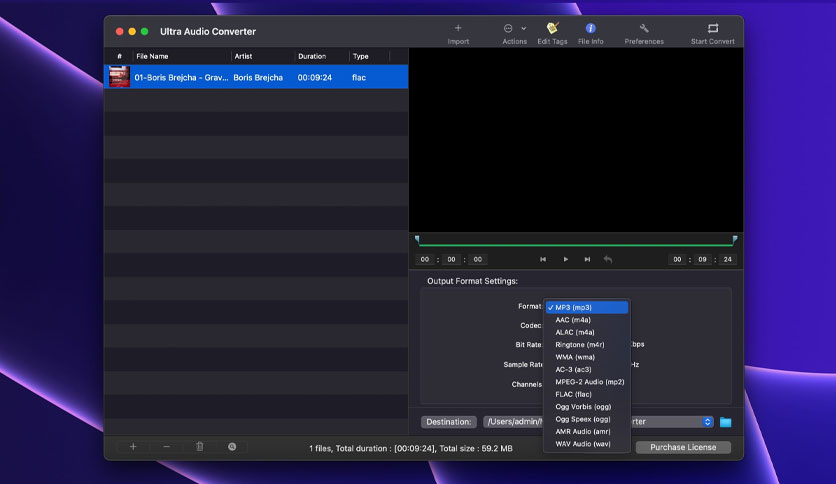Add a file with the plus button
836x484 pixels.
[x=133, y=447]
